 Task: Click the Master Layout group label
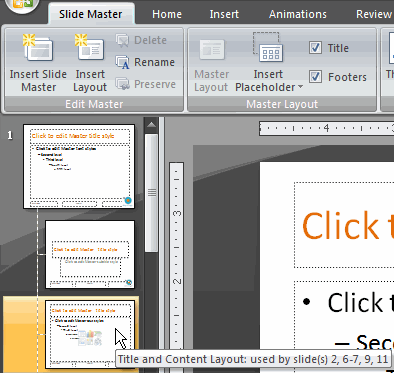[282, 104]
